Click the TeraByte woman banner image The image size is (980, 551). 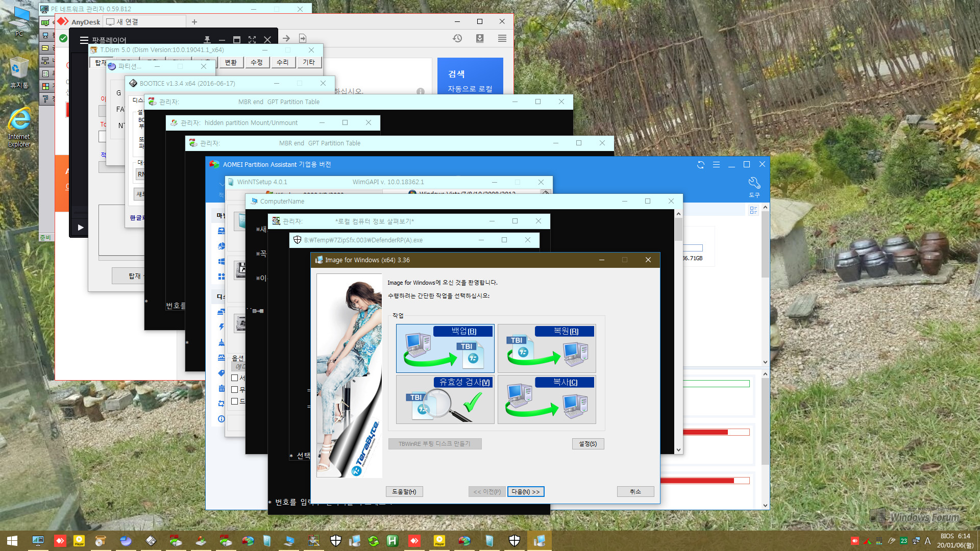[349, 375]
